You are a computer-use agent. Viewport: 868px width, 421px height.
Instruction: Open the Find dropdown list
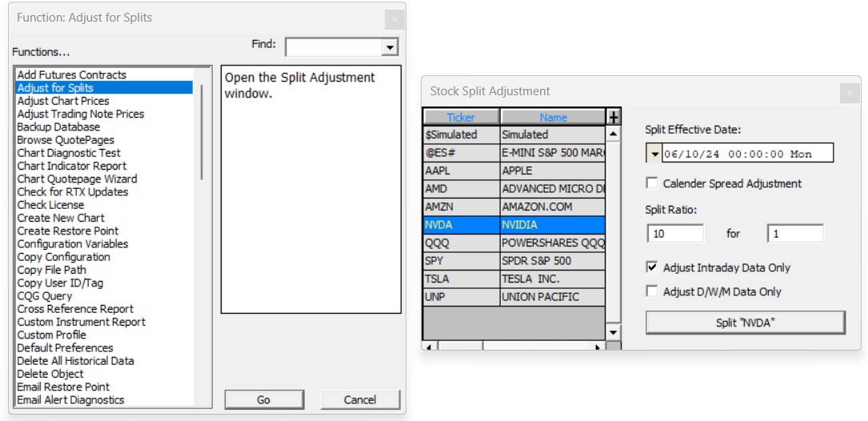390,47
